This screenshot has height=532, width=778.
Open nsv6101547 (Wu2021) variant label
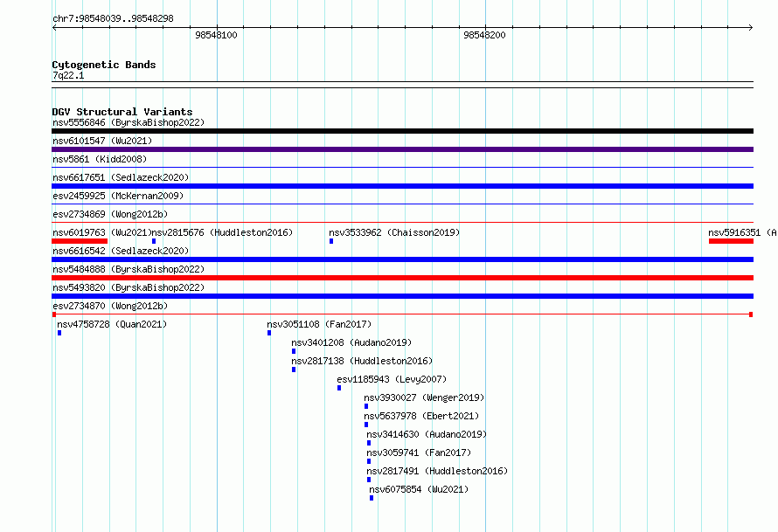102,141
